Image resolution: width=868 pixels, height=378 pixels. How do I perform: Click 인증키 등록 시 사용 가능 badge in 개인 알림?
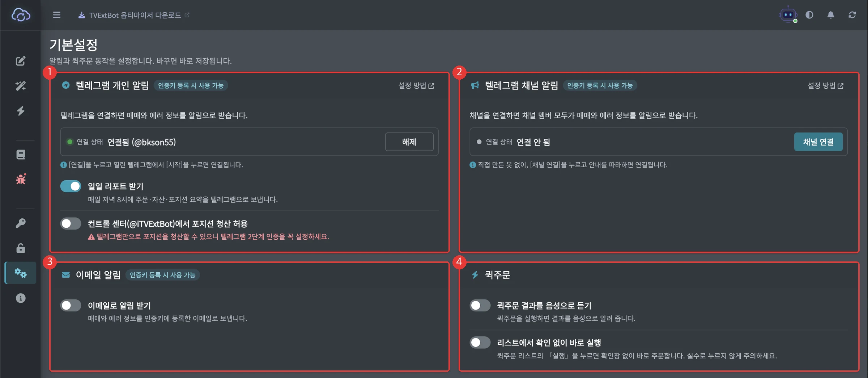point(191,85)
